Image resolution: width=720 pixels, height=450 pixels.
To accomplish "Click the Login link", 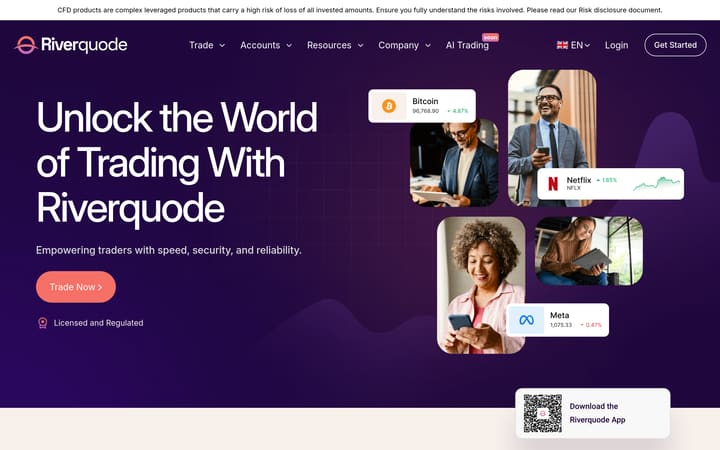I will pyautogui.click(x=616, y=45).
